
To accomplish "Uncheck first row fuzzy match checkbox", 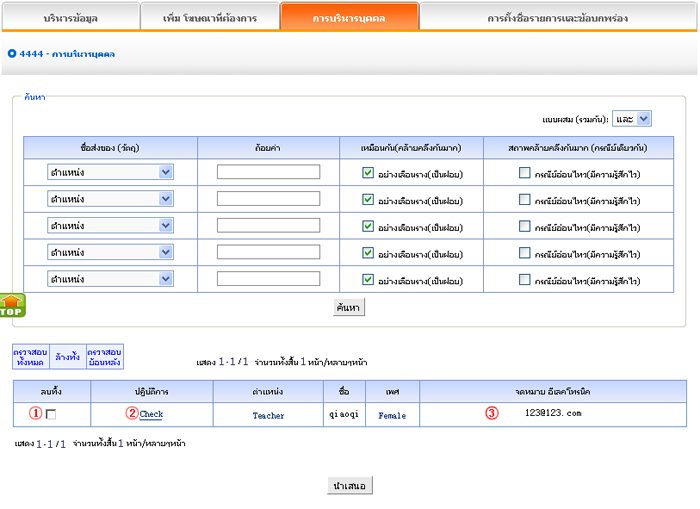I will pos(368,172).
